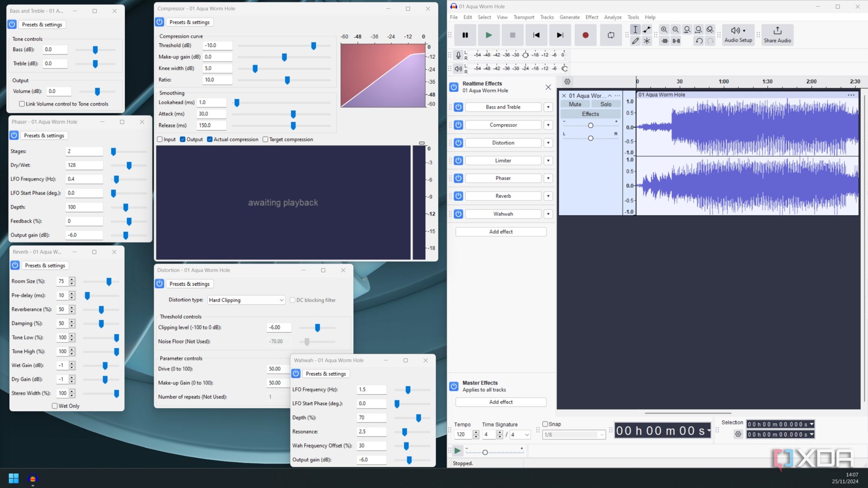868x488 pixels.
Task: Click the compressor Threshold slider handle
Action: click(x=314, y=46)
